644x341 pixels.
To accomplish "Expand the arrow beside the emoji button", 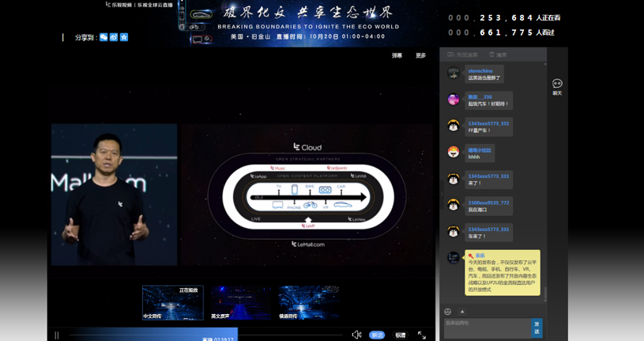I will point(462,312).
